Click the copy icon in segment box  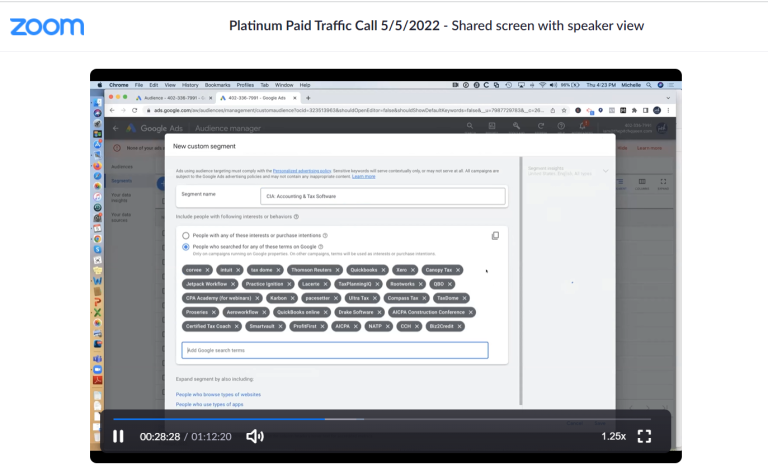click(x=495, y=236)
